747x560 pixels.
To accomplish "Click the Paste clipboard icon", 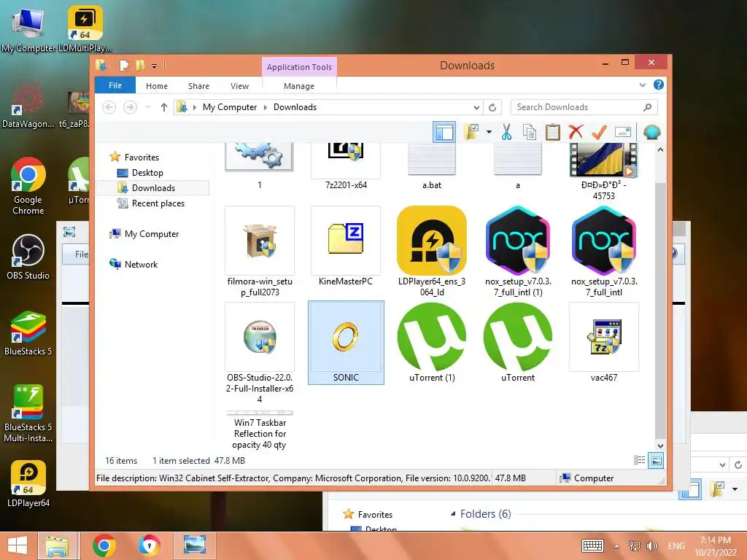I will 553,132.
